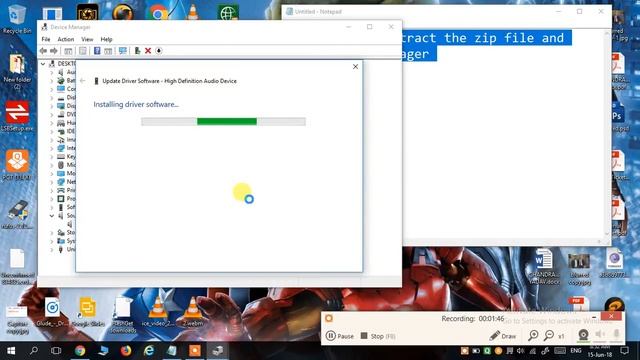Open the Help menu in Device Manager
This screenshot has height=360, width=640.
(x=106, y=39)
